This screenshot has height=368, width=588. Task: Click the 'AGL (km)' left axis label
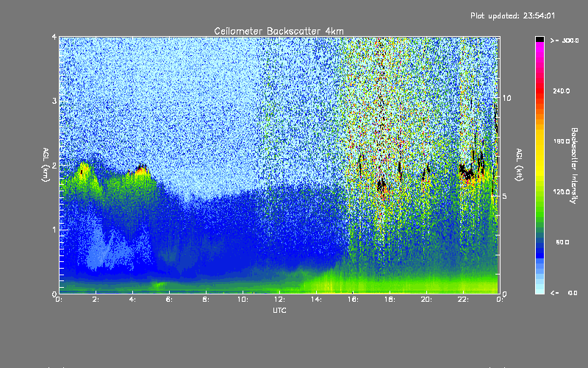(x=46, y=165)
